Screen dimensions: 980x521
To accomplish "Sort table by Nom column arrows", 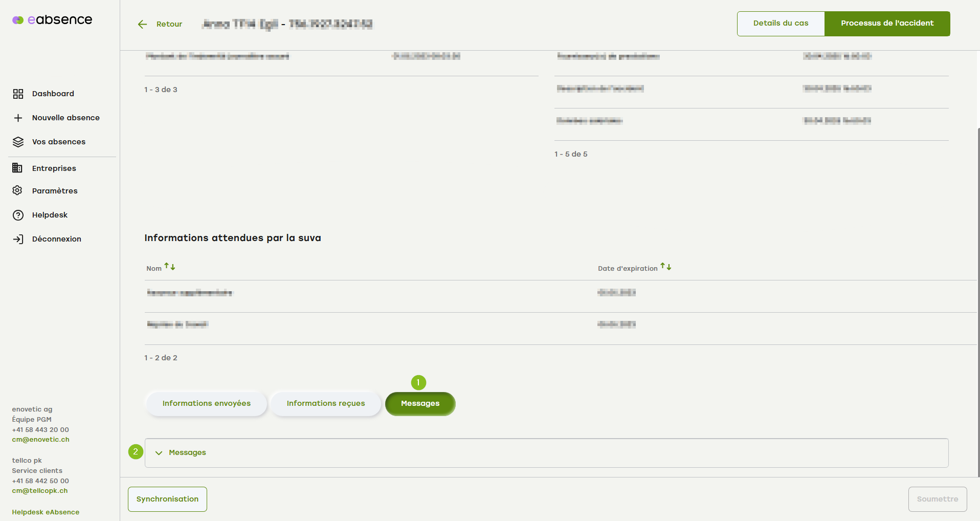I will 170,267.
